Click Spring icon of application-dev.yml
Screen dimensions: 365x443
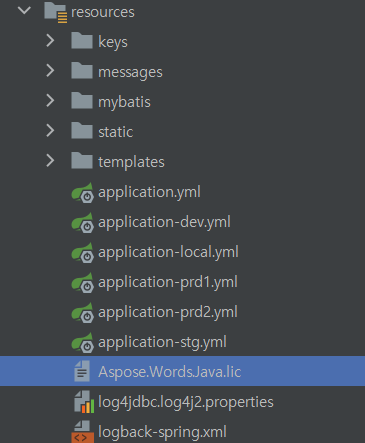tap(83, 223)
